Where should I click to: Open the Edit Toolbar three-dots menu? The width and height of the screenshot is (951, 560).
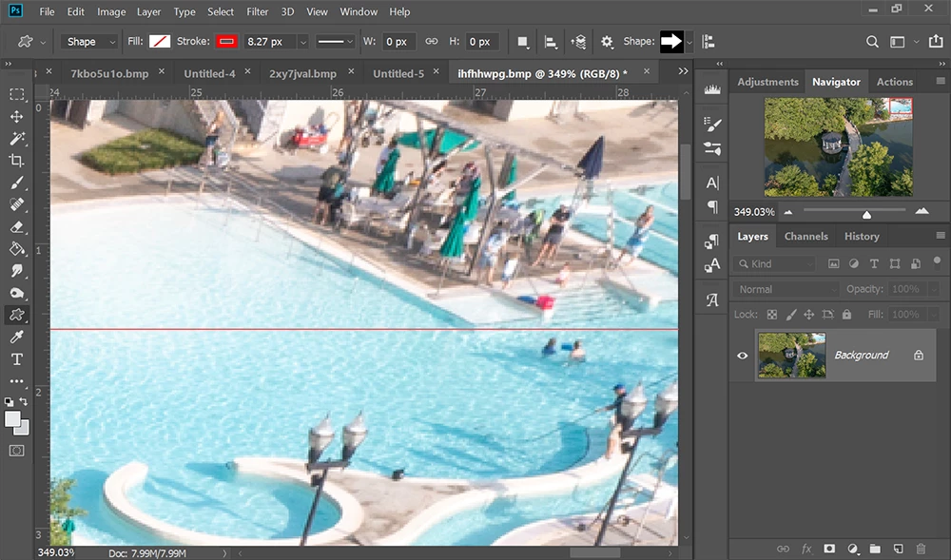click(x=17, y=381)
